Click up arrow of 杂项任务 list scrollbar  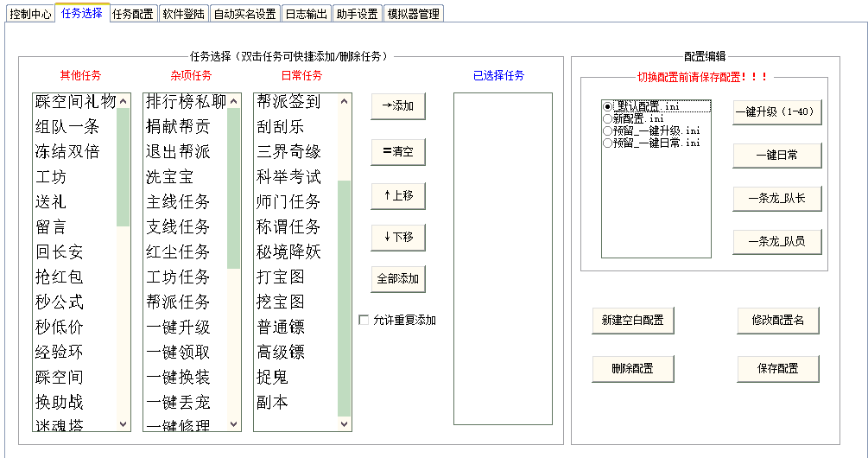click(233, 101)
